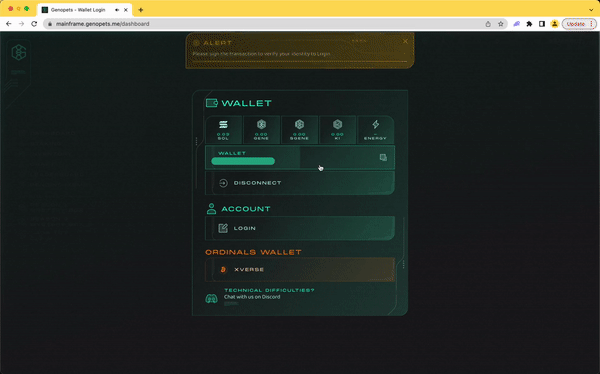Click the Ordinals Wallet heading
This screenshot has width=600, height=374.
coord(253,252)
